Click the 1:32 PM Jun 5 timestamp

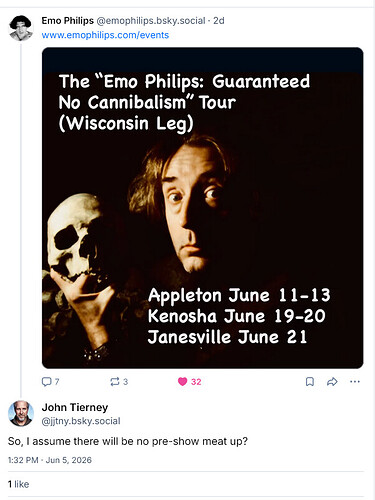(50, 460)
